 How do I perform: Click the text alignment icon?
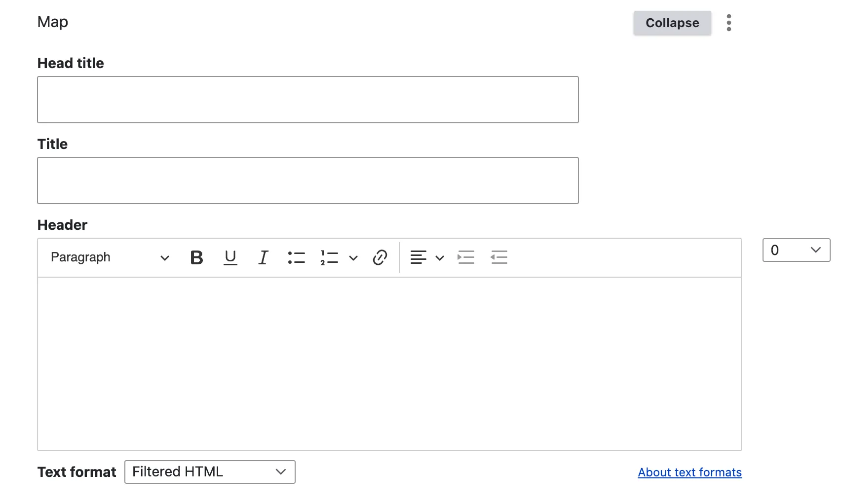418,257
